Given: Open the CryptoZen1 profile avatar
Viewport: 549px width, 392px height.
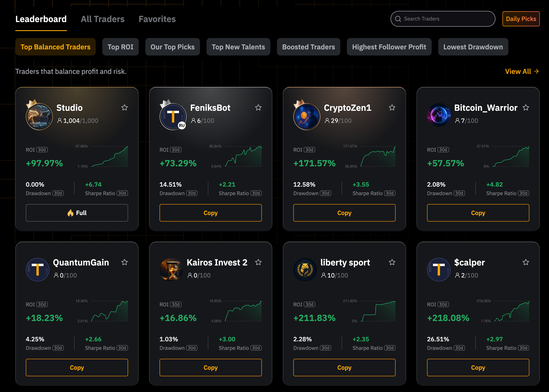Looking at the screenshot, I should (307, 117).
